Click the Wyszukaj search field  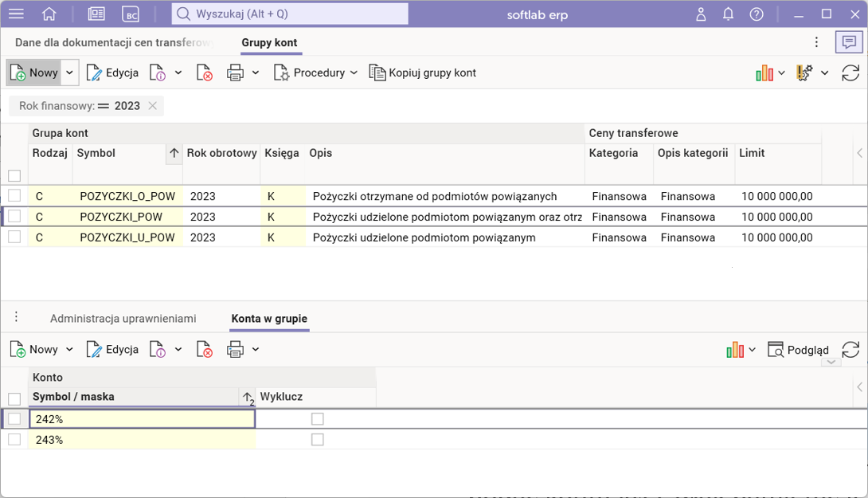click(290, 14)
